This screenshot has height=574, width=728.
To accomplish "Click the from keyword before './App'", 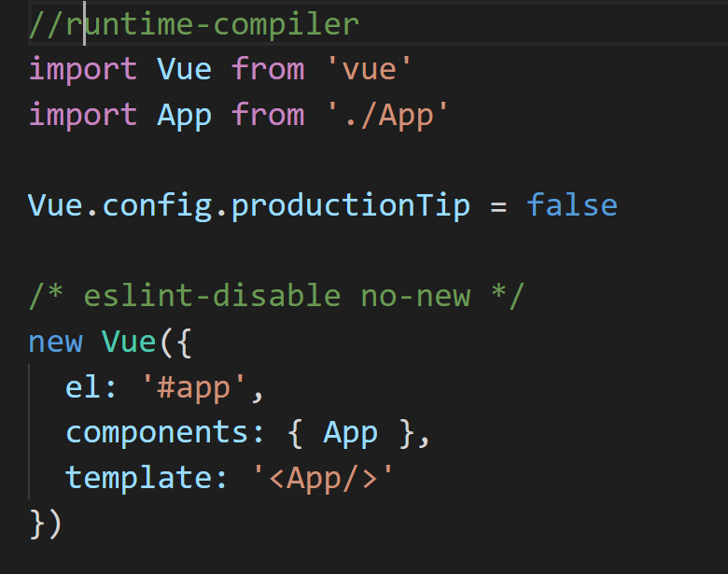I will (x=268, y=115).
